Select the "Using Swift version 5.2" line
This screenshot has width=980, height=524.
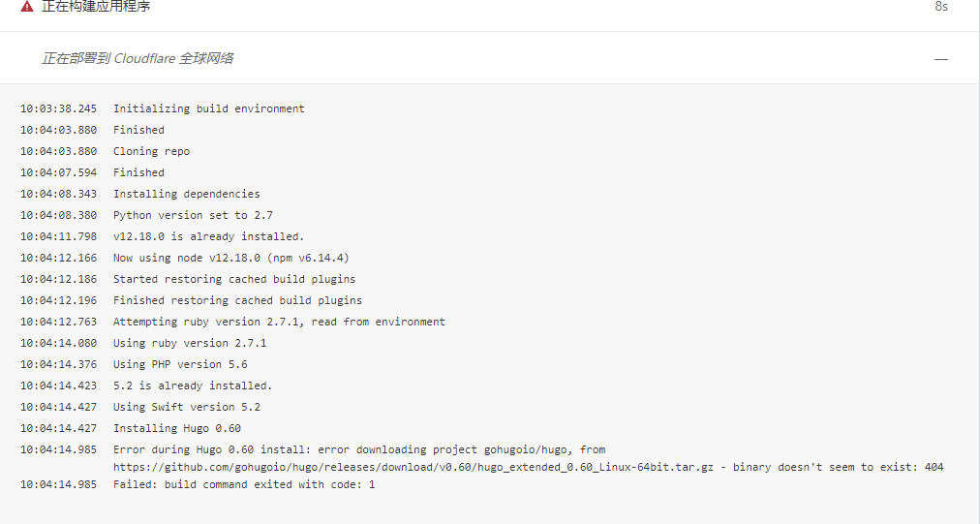pos(186,407)
